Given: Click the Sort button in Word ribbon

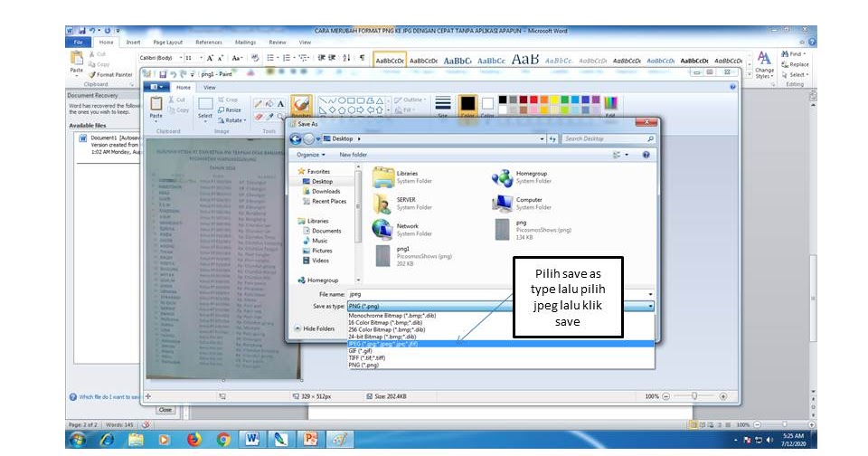Looking at the screenshot, I should pos(346,58).
